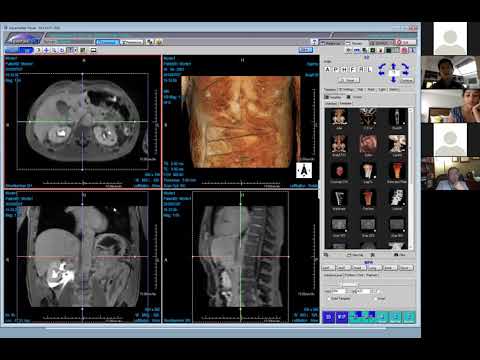
Task: Open the layout dropdown arrow in toolbar
Action: click(x=75, y=50)
